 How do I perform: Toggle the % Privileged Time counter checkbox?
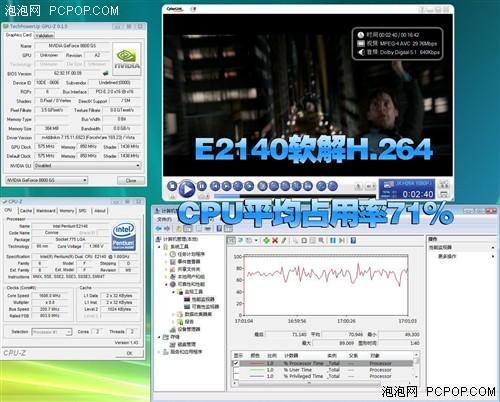[x=236, y=376]
